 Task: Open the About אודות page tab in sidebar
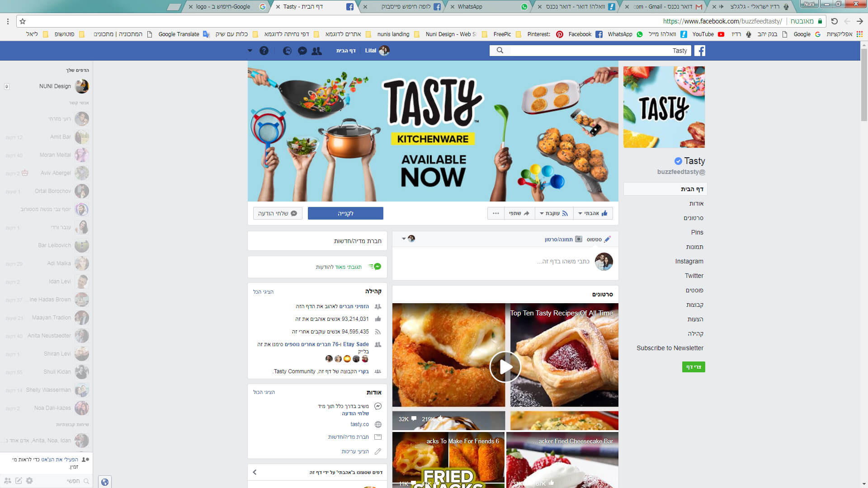tap(696, 203)
